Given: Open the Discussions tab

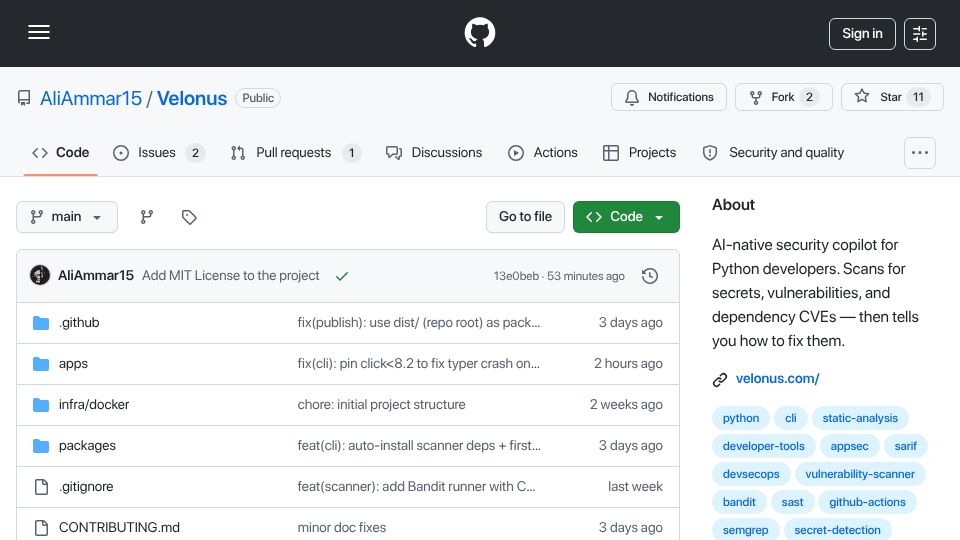Looking at the screenshot, I should [x=434, y=152].
